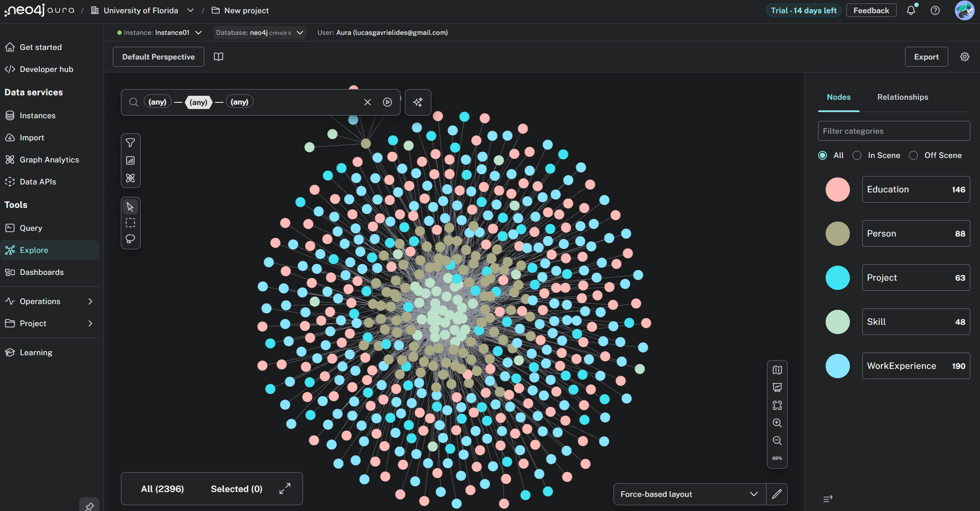Fit graph to screen icon
Screen dimensions: 980x511
777,405
